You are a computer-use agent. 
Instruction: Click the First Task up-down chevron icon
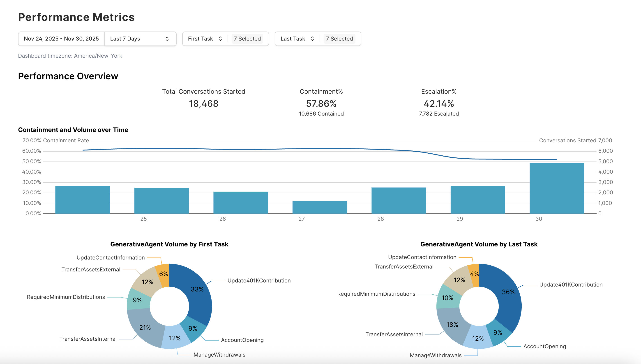coord(220,39)
